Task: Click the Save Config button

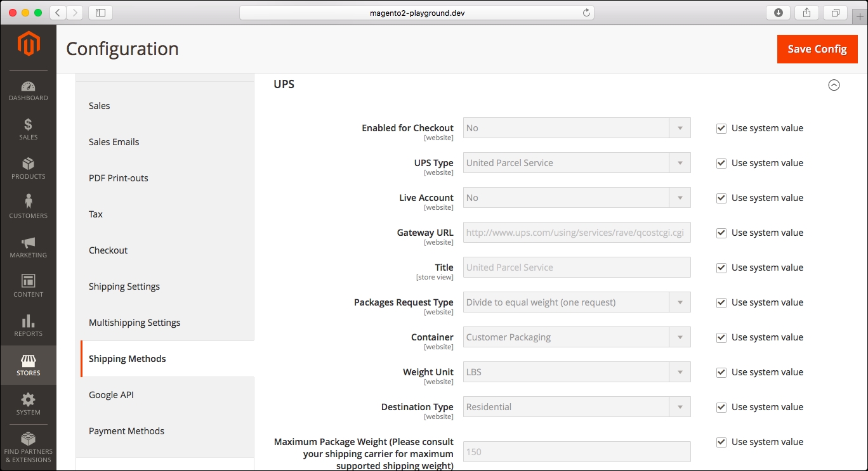Action: [817, 49]
